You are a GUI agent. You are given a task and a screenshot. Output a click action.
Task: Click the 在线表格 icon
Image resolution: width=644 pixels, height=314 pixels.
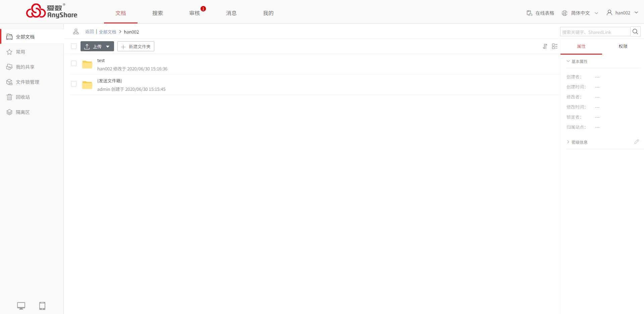529,13
